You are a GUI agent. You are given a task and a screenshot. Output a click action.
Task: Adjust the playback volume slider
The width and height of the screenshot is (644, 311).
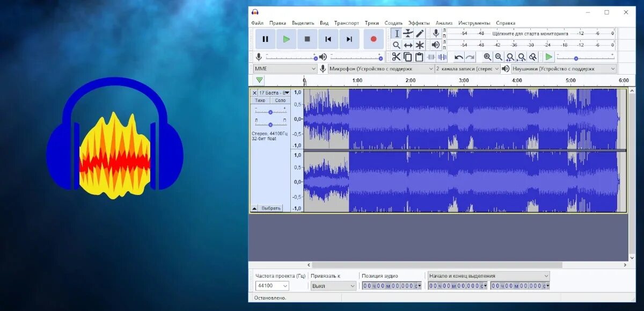pos(356,57)
